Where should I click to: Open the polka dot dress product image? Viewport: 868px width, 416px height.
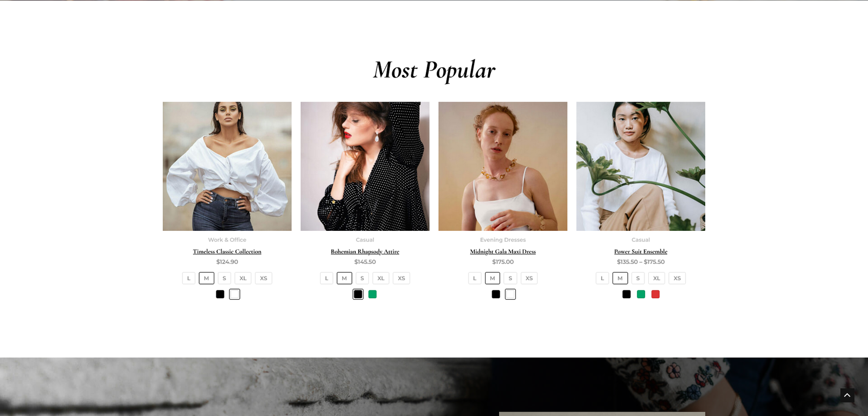click(365, 166)
